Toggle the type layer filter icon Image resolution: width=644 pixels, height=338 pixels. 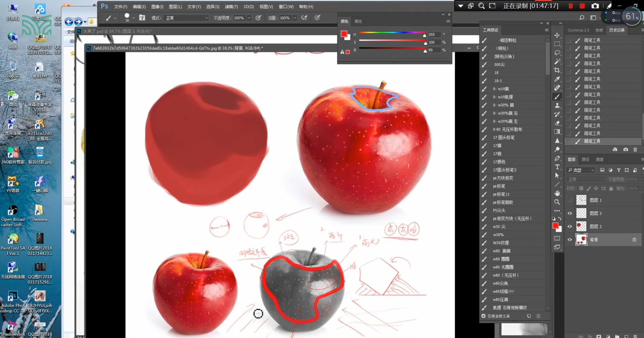(x=618, y=170)
